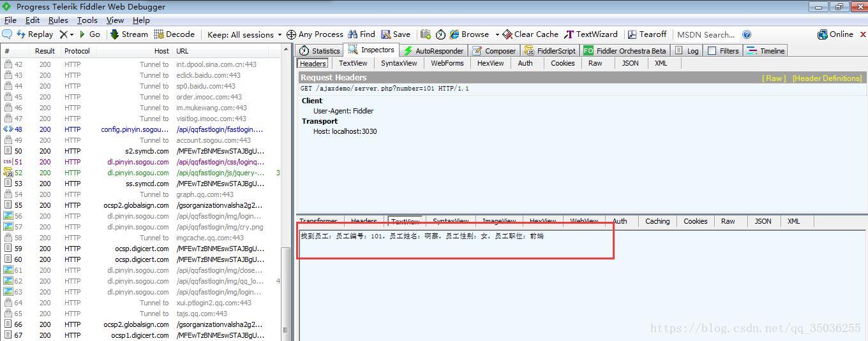868x341 pixels.
Task: Open the Help menu
Action: [x=141, y=20]
